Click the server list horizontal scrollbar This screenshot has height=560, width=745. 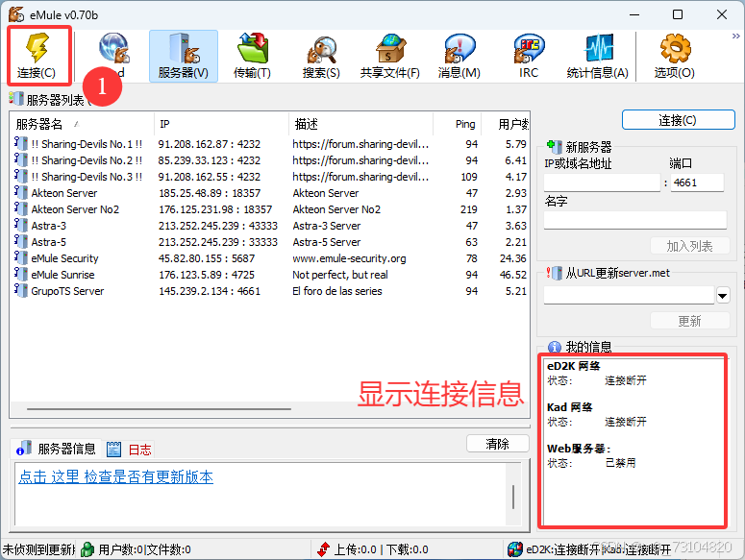coord(159,408)
